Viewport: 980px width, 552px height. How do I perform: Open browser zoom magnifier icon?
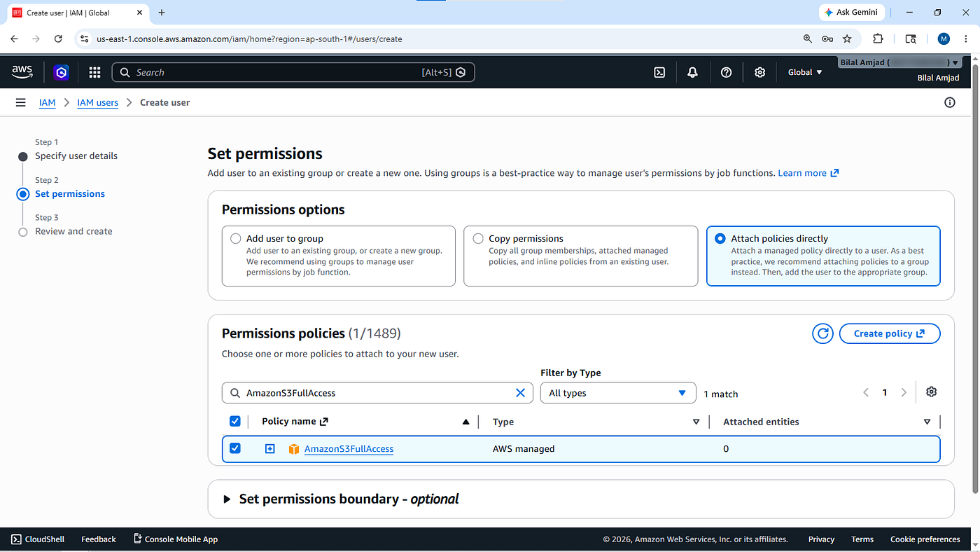coord(808,39)
